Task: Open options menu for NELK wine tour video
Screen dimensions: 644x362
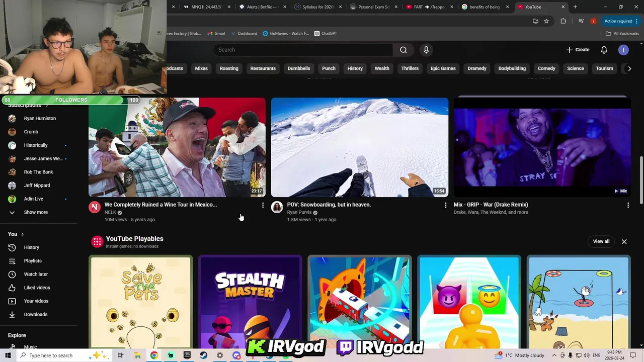Action: click(263, 205)
